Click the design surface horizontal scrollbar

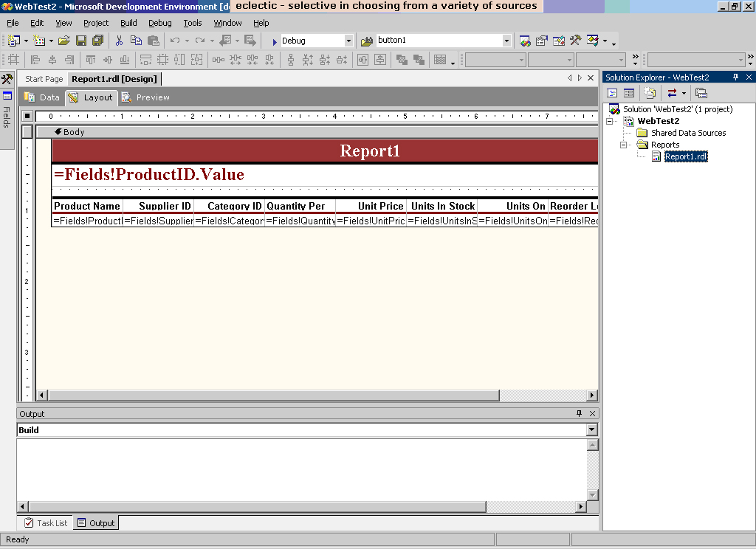pos(274,396)
